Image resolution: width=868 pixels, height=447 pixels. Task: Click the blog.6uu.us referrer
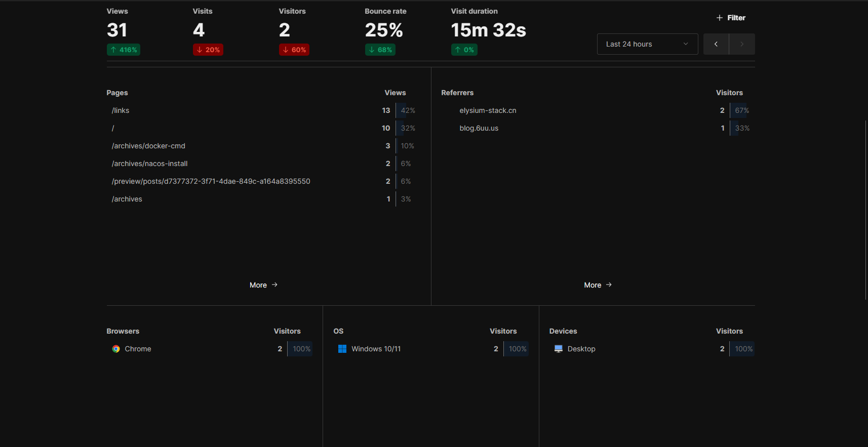pyautogui.click(x=479, y=128)
